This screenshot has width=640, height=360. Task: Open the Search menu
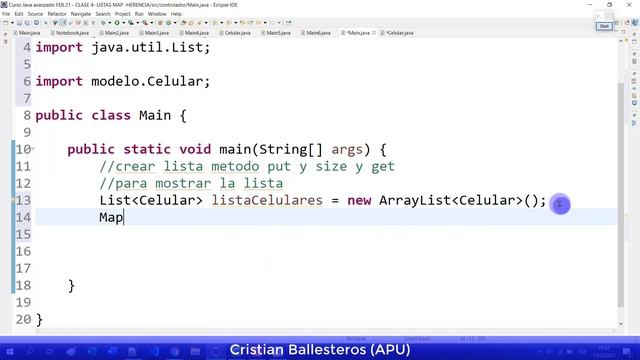point(103,14)
